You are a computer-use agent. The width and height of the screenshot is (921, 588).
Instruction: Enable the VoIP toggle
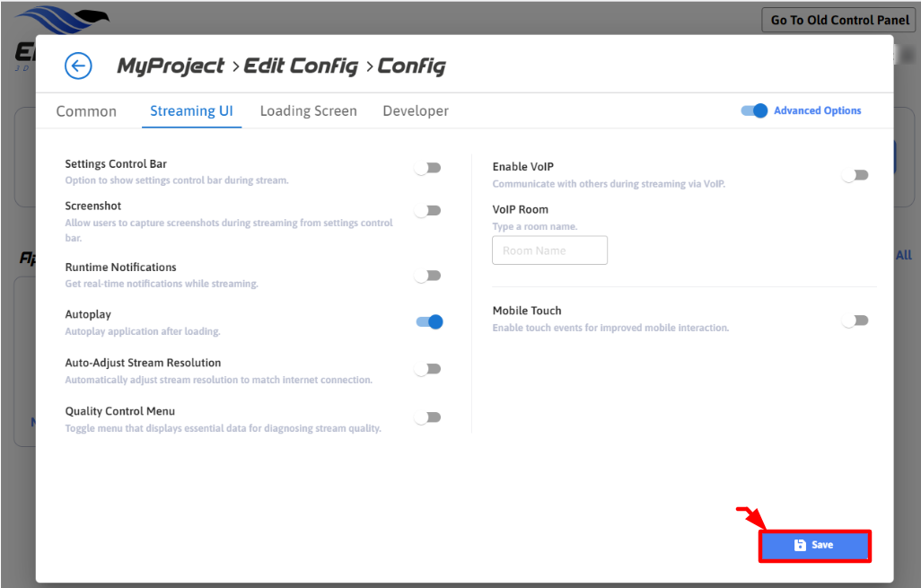[x=855, y=175]
